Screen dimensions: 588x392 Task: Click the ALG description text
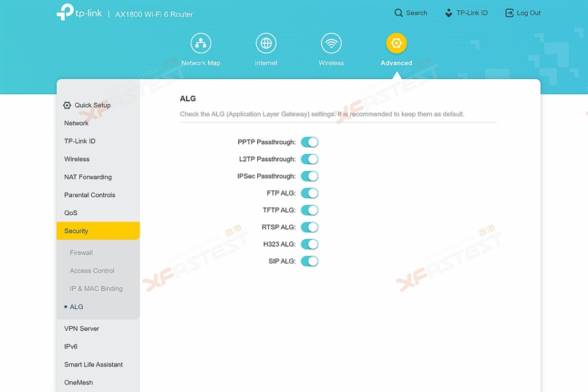[322, 114]
